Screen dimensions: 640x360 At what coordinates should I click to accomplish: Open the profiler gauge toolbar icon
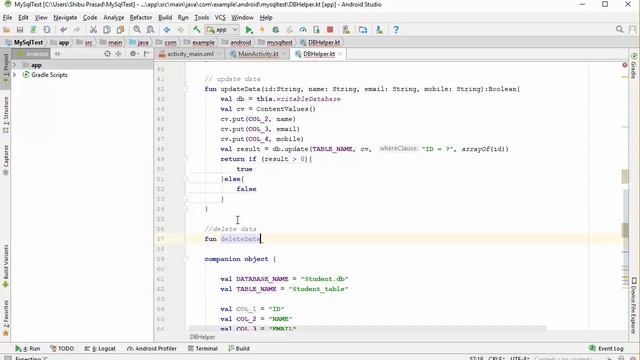[x=303, y=30]
